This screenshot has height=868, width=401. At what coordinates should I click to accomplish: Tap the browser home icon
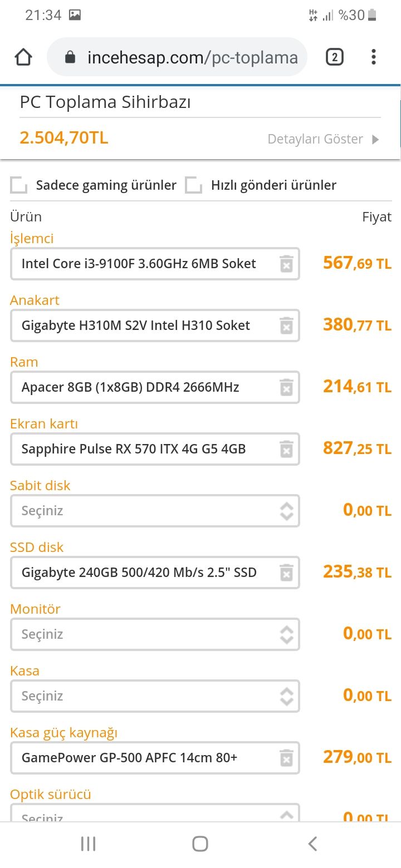click(23, 57)
